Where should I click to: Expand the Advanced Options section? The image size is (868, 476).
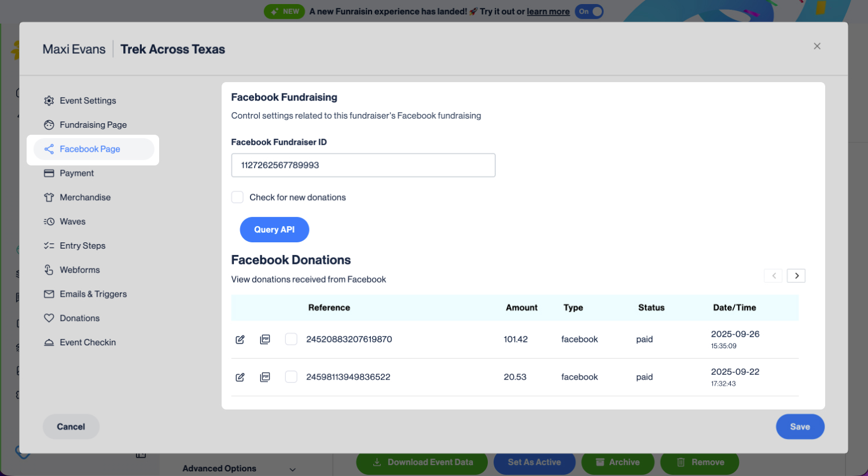tap(238, 468)
